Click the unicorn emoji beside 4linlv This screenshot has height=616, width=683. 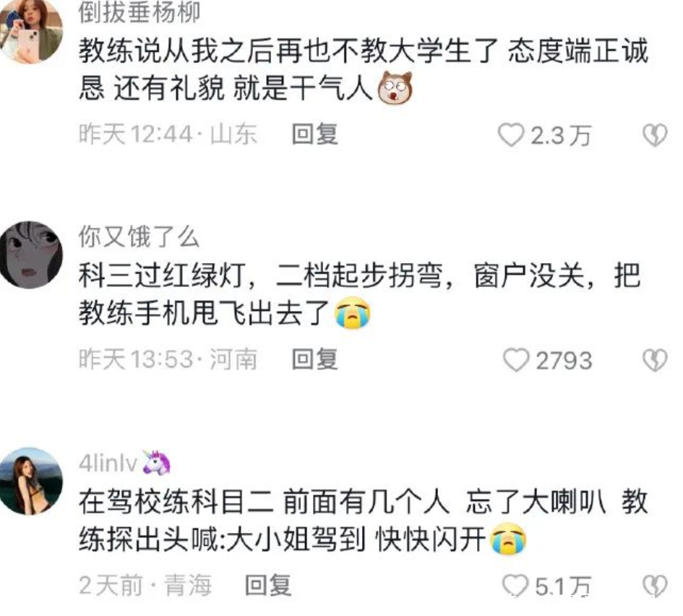pos(157,462)
